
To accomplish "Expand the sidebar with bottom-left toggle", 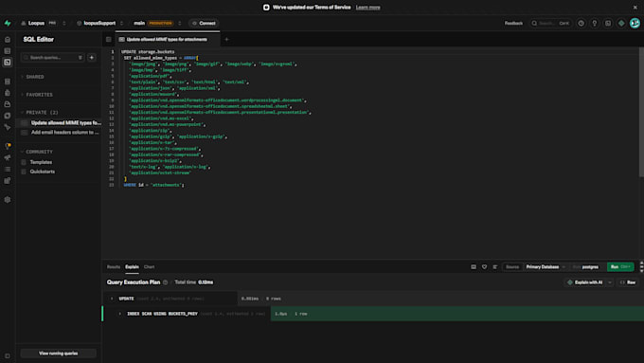I will [x=8, y=356].
